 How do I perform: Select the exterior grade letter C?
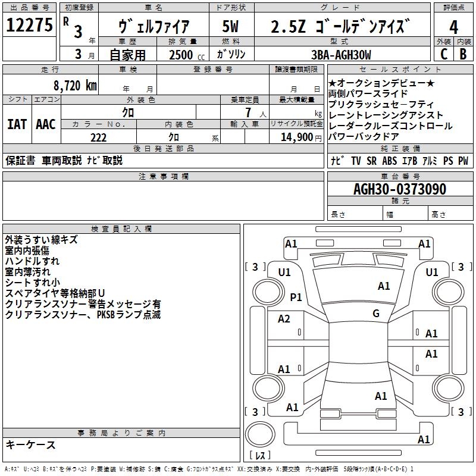(444, 54)
